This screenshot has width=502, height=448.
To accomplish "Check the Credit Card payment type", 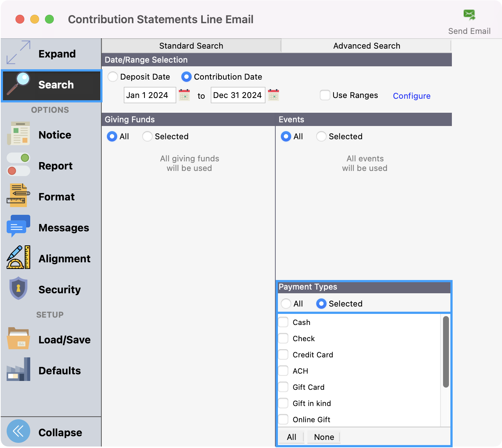I will click(x=283, y=354).
